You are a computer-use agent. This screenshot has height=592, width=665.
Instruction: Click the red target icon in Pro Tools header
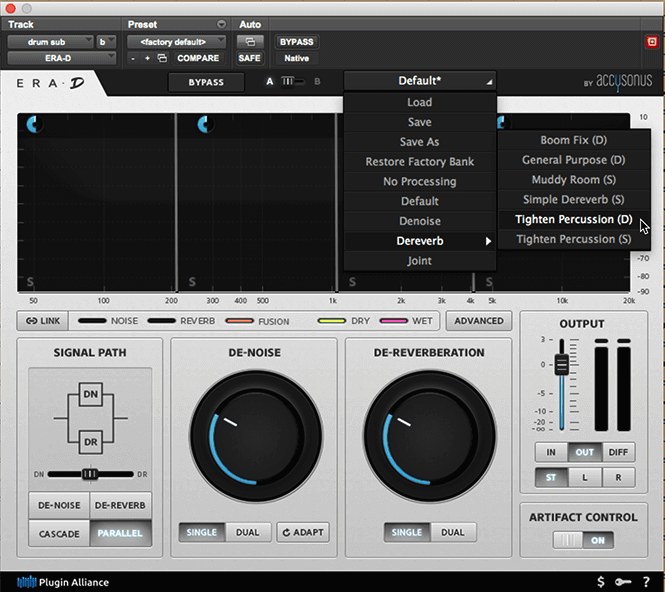tap(652, 42)
